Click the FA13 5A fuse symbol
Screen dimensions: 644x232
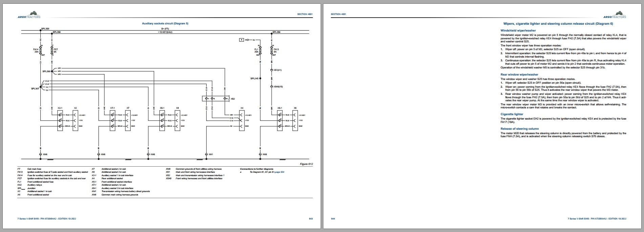pyautogui.click(x=272, y=51)
